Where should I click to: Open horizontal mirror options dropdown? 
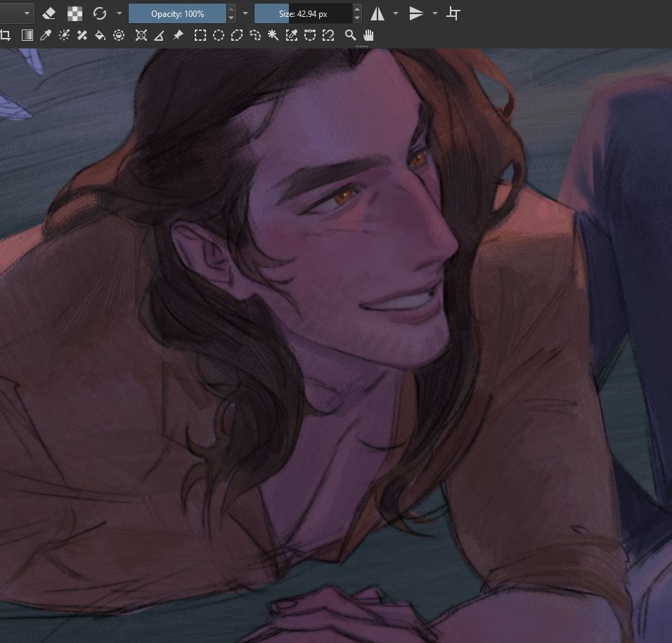[396, 14]
